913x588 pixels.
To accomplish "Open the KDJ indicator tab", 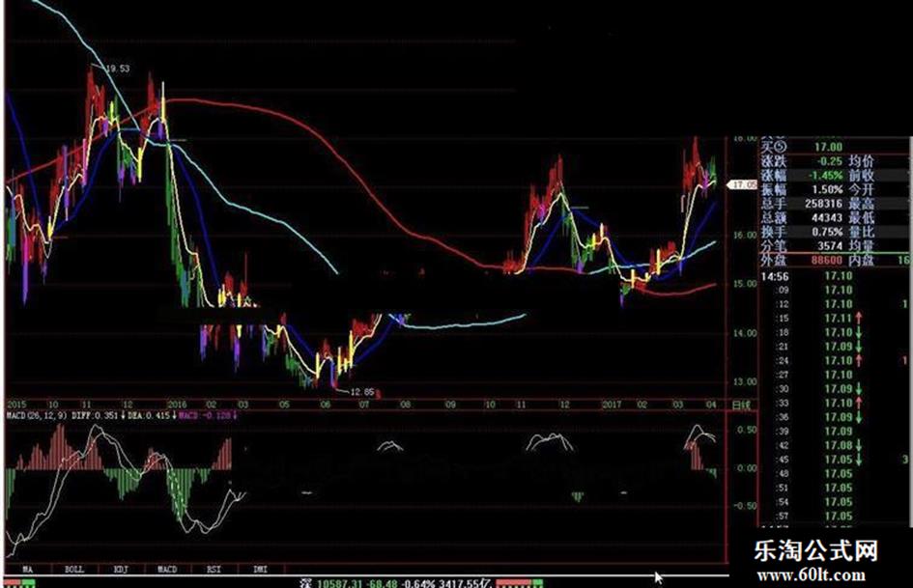I will [x=121, y=569].
